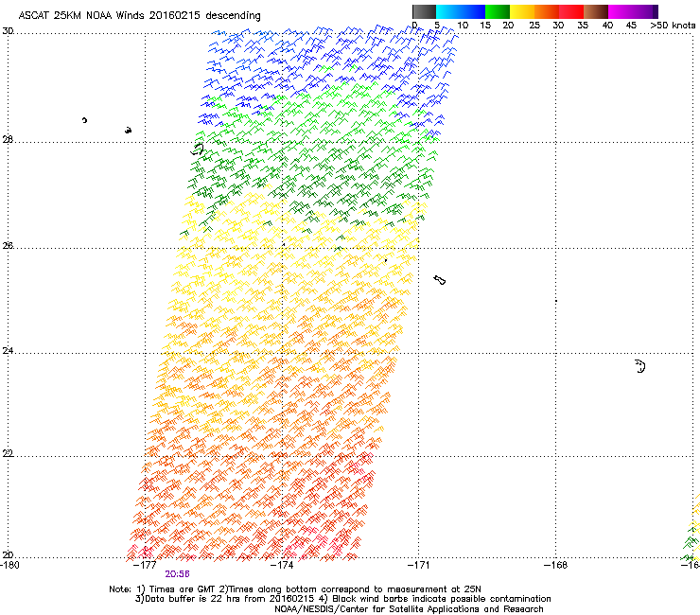The image size is (700, 615).
Task: Click the red 30–35 knots legend color
Action: click(571, 11)
